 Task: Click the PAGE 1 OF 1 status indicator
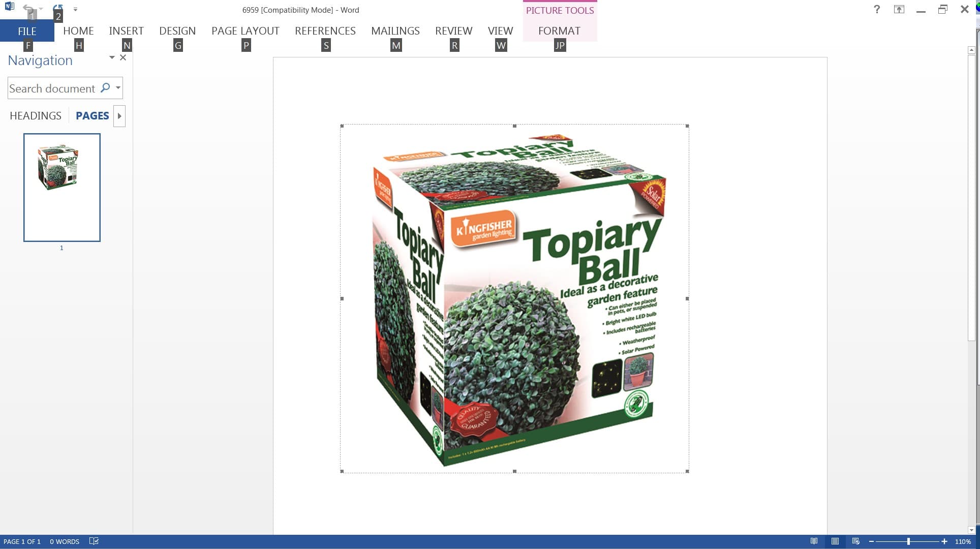pyautogui.click(x=22, y=541)
